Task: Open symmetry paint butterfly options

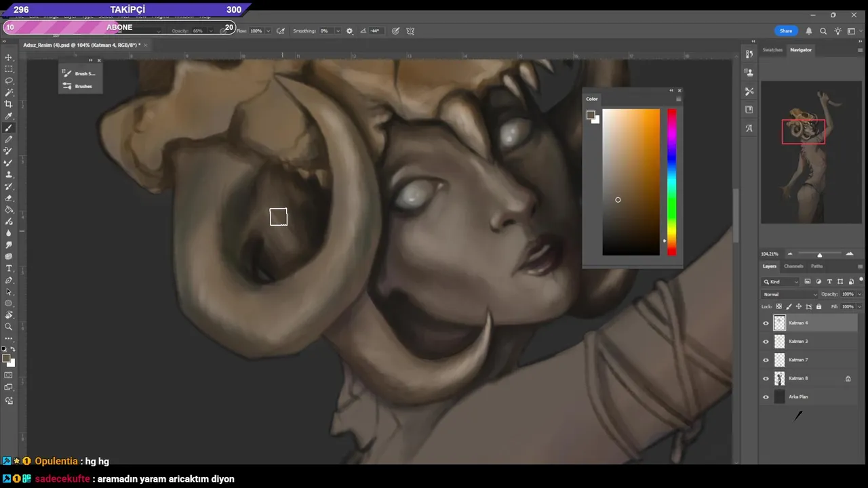Action: (410, 31)
